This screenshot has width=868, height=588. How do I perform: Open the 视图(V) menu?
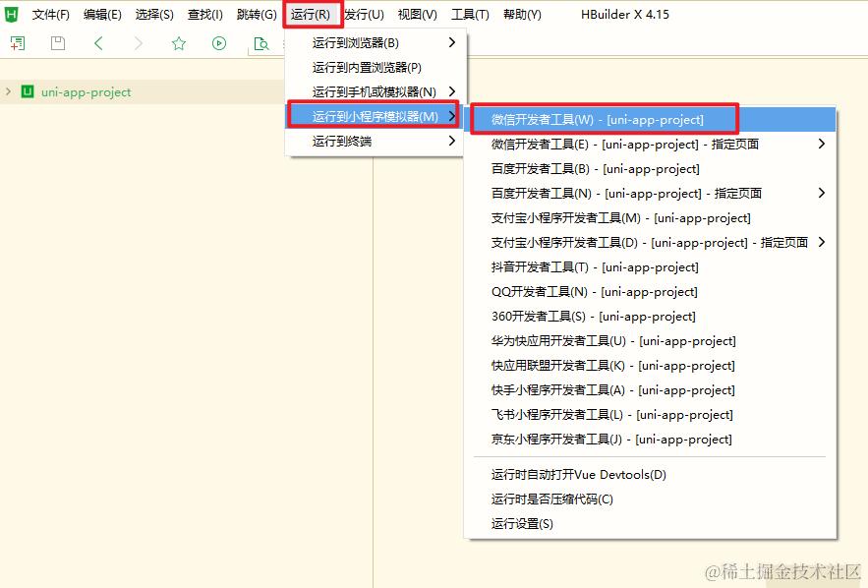coord(417,15)
